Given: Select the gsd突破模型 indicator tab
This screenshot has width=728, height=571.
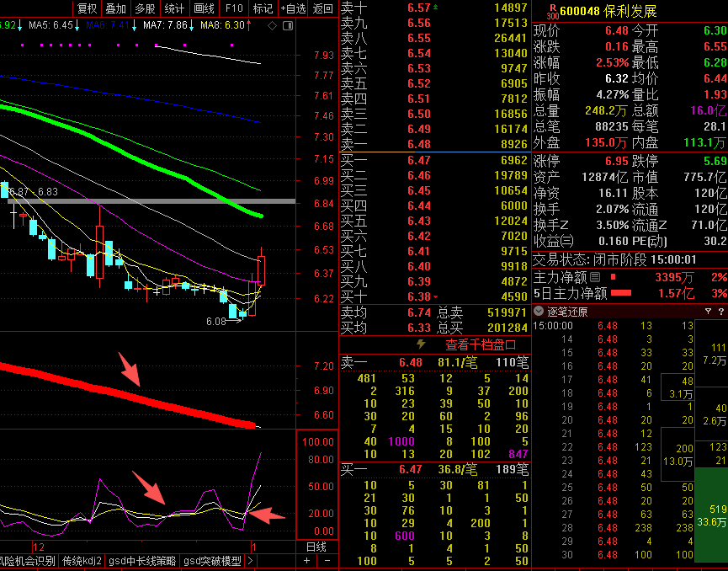Looking at the screenshot, I should (212, 561).
